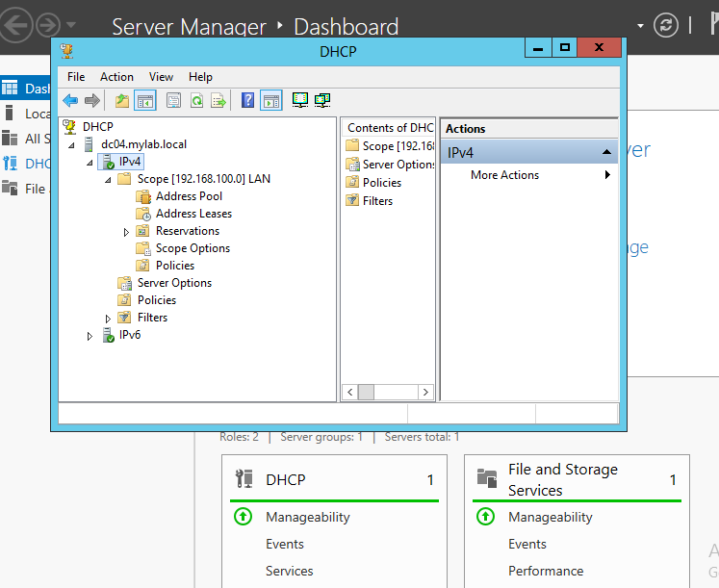
Task: Collapse Scope [192.168.100.0] LAN node
Action: click(108, 180)
